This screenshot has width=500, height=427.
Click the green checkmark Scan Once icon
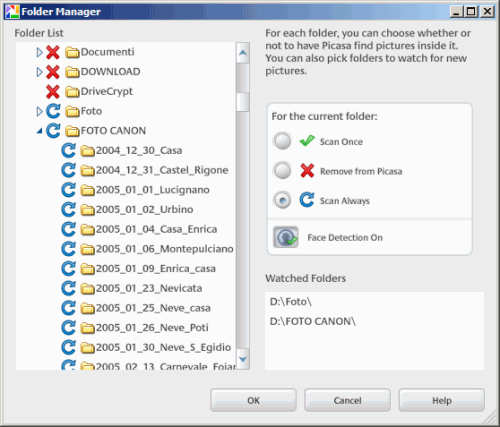click(x=307, y=141)
